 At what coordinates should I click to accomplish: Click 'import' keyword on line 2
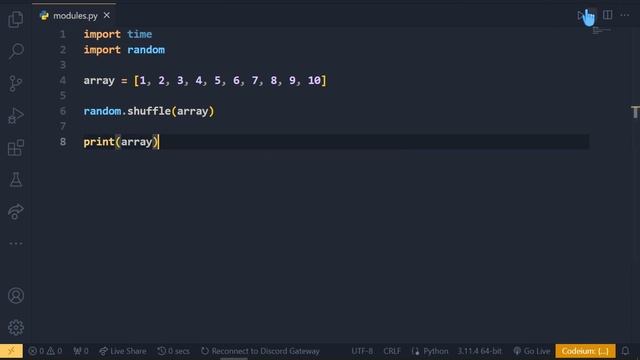(x=102, y=50)
